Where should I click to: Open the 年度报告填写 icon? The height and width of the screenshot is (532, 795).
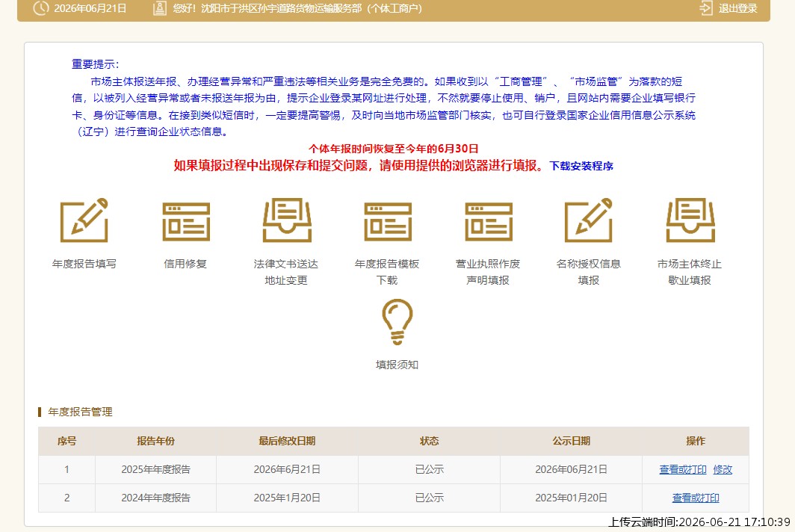[84, 220]
